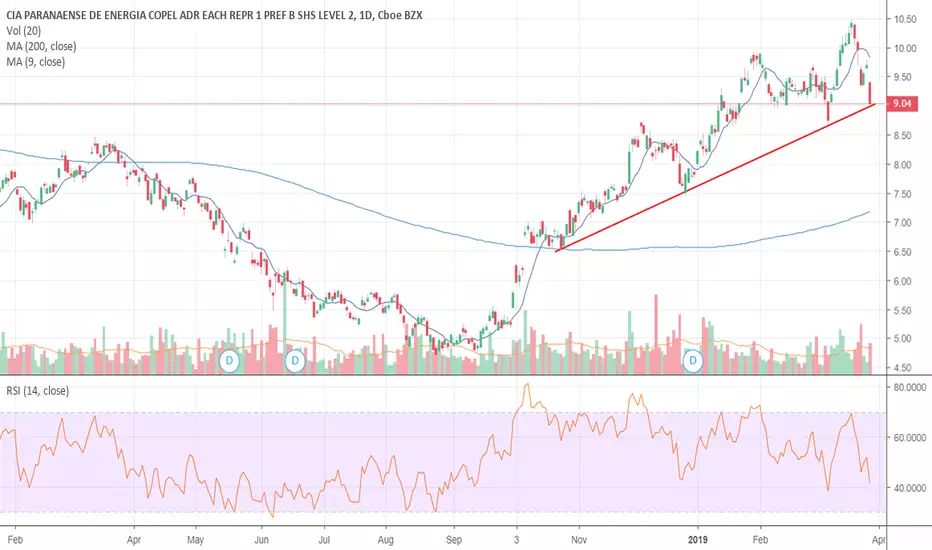Screen dimensions: 932x550
Task: Click the Sep label on time axis
Action: 454,540
